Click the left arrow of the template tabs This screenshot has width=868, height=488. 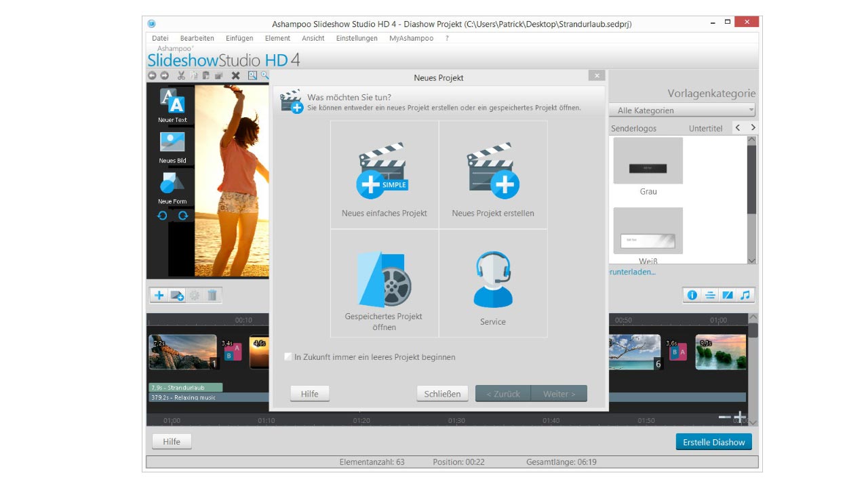click(738, 127)
